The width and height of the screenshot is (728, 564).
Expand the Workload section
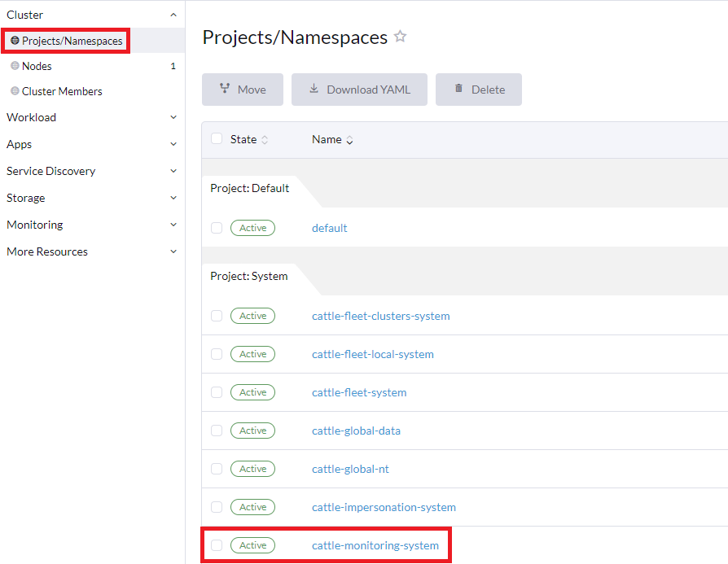point(172,117)
